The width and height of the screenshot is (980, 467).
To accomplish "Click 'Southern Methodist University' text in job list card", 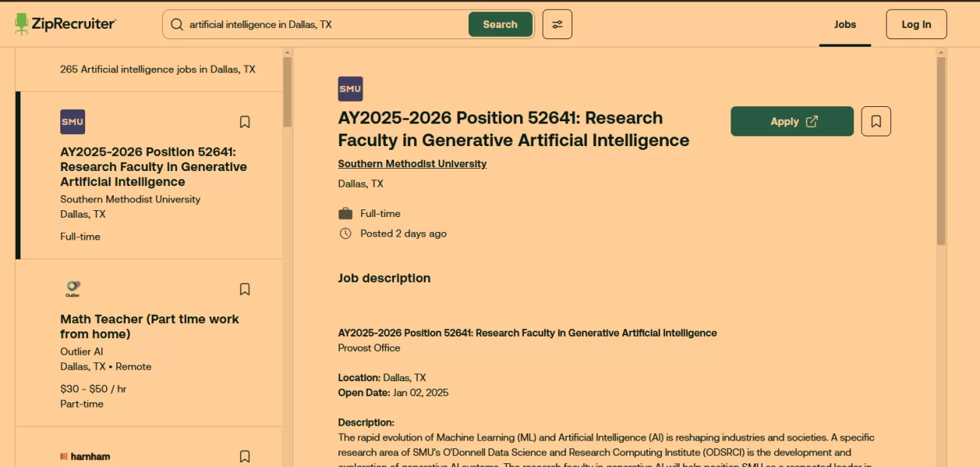I will (x=130, y=200).
